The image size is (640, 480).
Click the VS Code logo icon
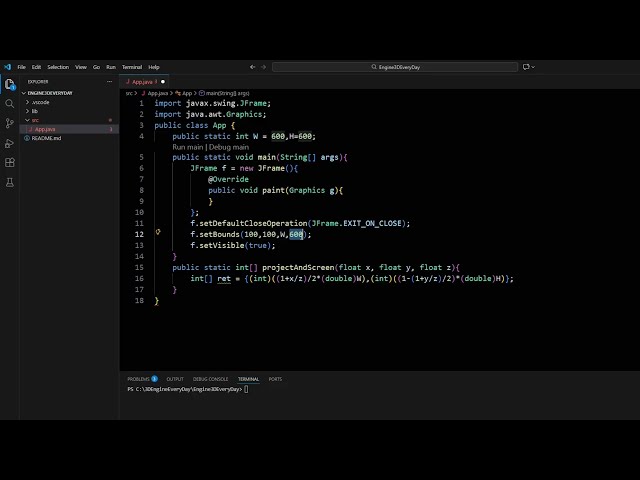pyautogui.click(x=7, y=67)
